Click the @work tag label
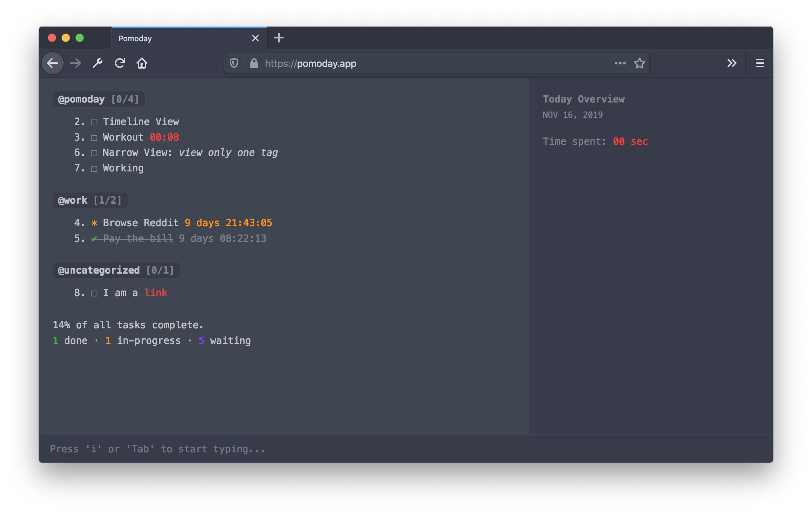812x514 pixels. tap(73, 201)
